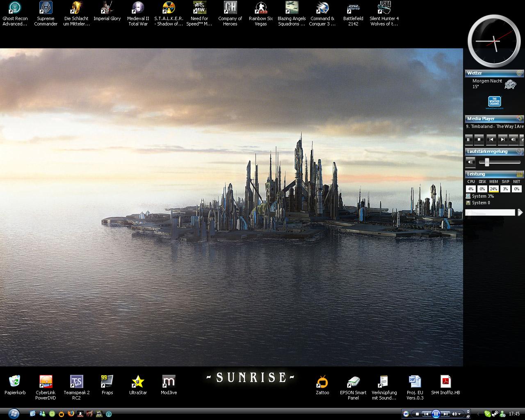Open the UltraStar shortcut
This screenshot has width=525, height=420.
pyautogui.click(x=138, y=385)
